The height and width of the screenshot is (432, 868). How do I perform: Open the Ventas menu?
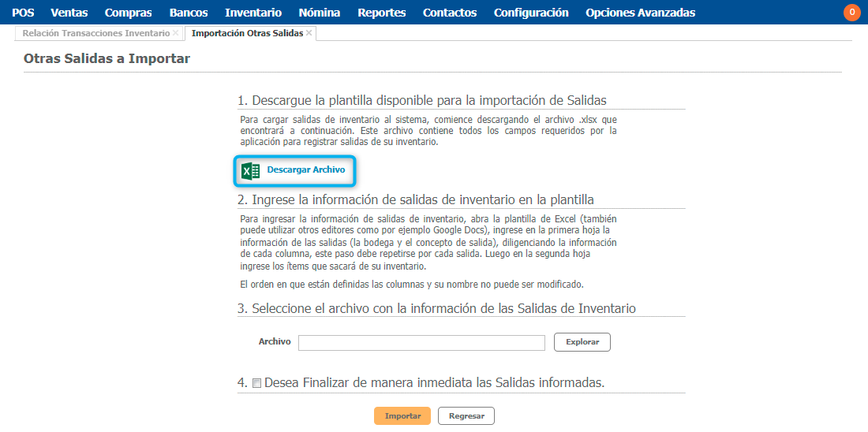[69, 13]
